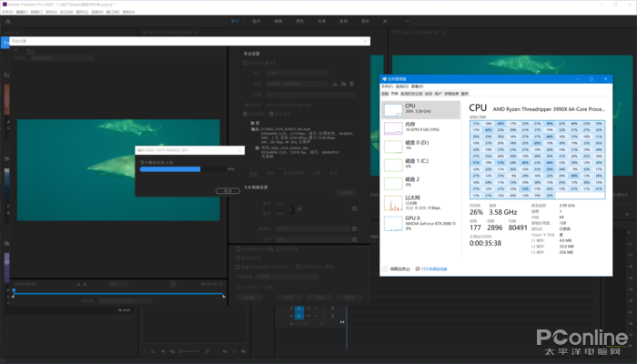Collapse the 摘要 summary section
Screen dimensions: 637x364
tap(247, 123)
